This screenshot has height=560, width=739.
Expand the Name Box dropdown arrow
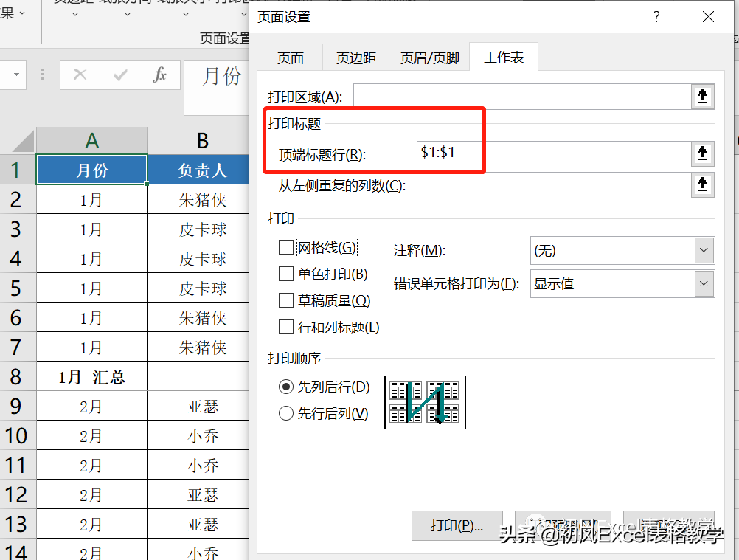pyautogui.click(x=16, y=75)
